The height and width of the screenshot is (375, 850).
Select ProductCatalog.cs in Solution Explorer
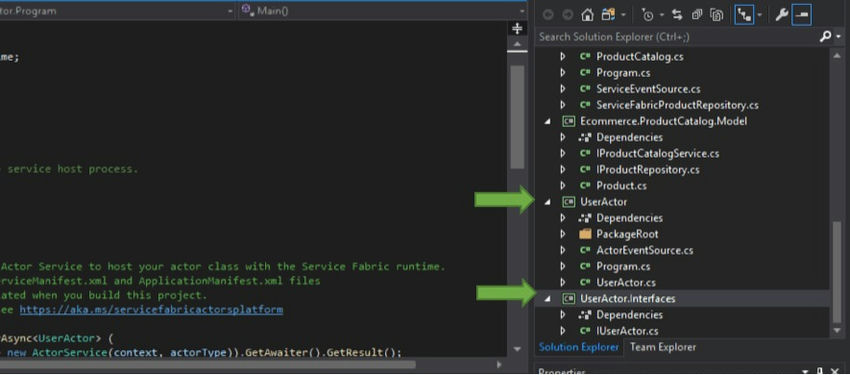(x=639, y=56)
